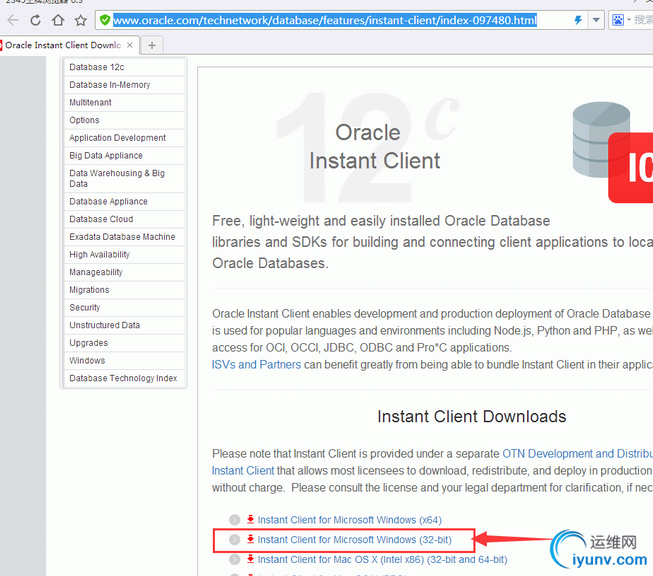Switch to Oracle Instant Client Download tab

[63, 45]
